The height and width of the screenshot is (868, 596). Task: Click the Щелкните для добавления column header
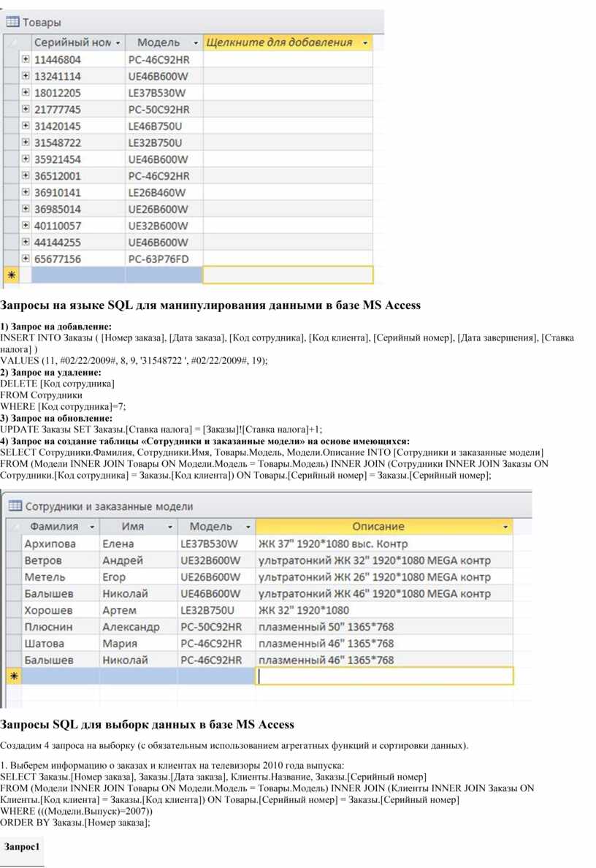(288, 42)
